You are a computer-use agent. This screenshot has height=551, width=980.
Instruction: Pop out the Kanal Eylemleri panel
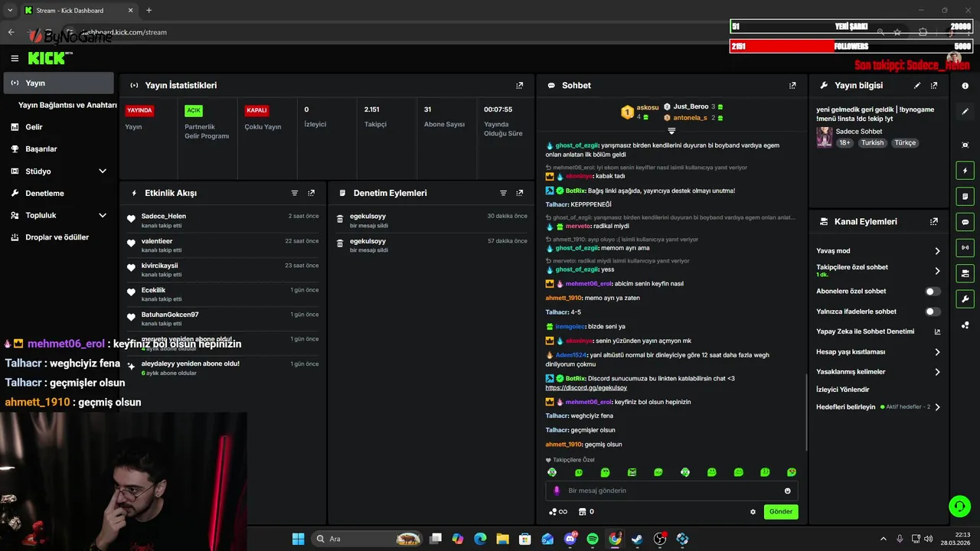[934, 222]
